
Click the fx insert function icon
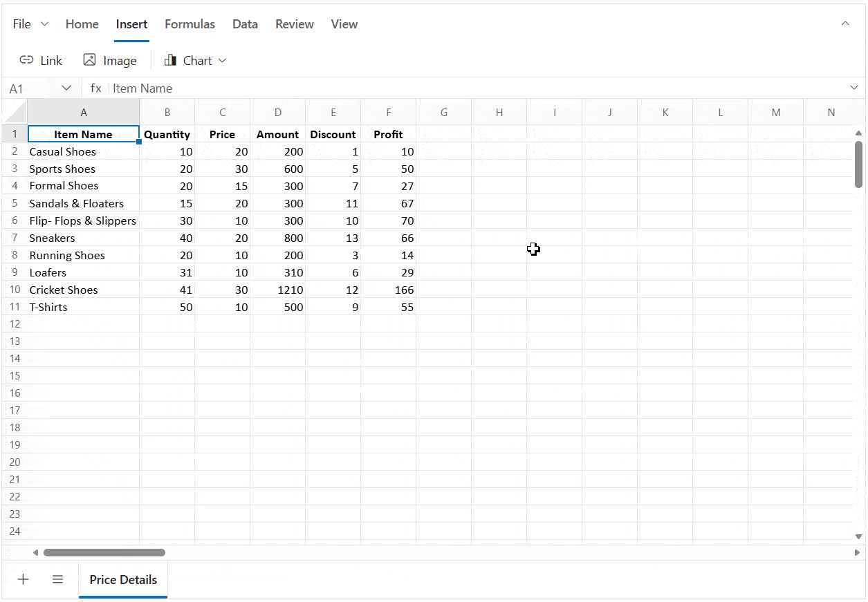pyautogui.click(x=95, y=88)
